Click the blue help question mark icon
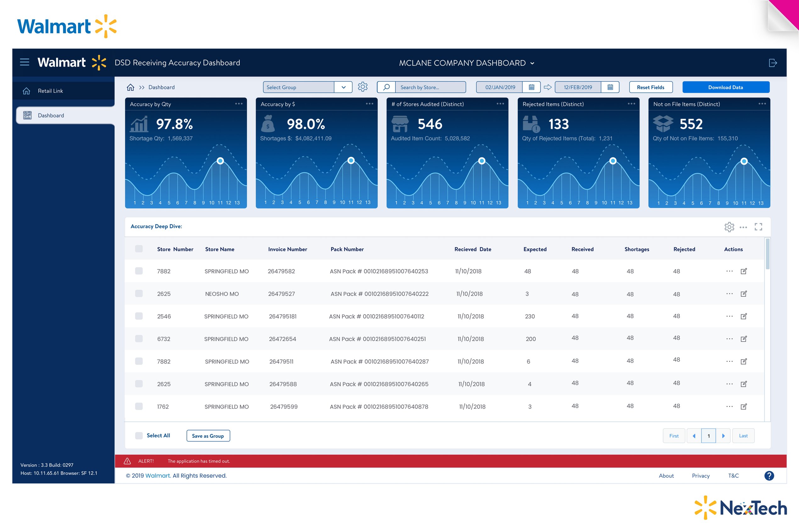 (769, 476)
